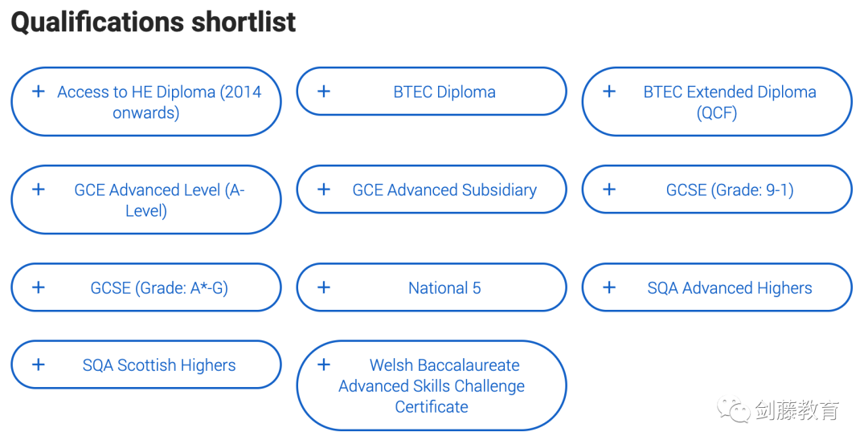Expand the National 5 qualification pill
This screenshot has height=448, width=868.
tap(432, 287)
